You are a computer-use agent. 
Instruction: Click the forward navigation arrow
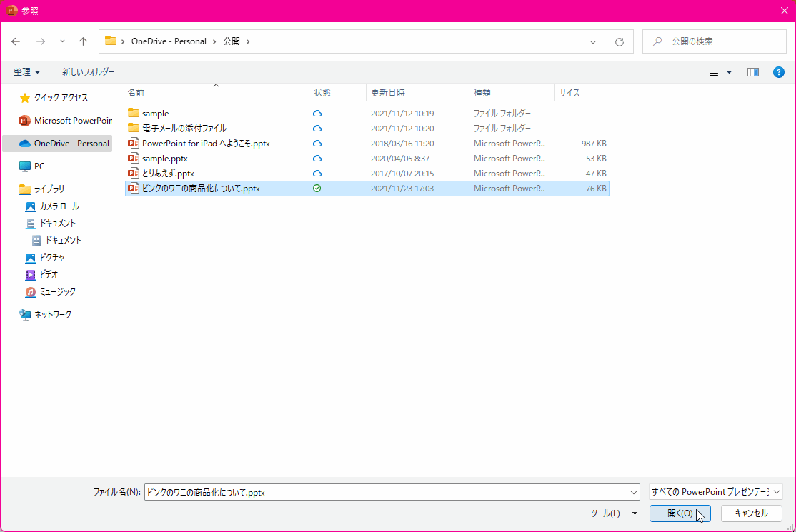click(41, 41)
